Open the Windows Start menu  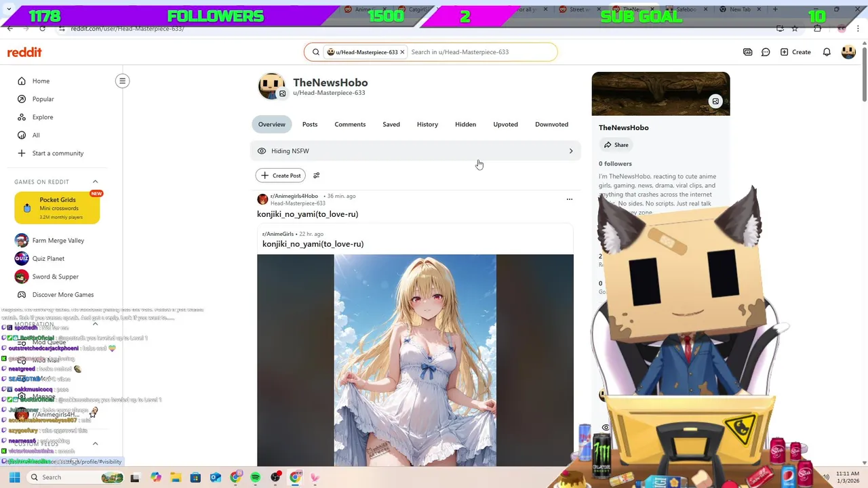(x=14, y=477)
